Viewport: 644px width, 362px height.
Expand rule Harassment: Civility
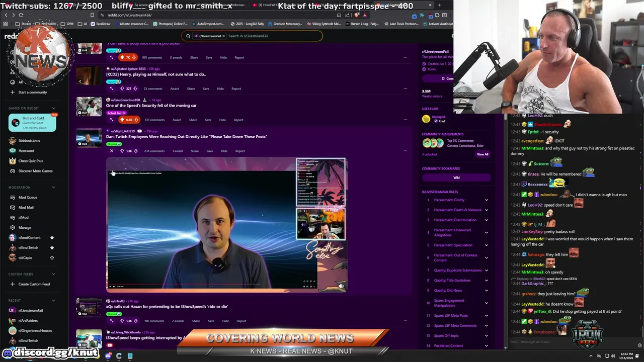click(x=486, y=200)
